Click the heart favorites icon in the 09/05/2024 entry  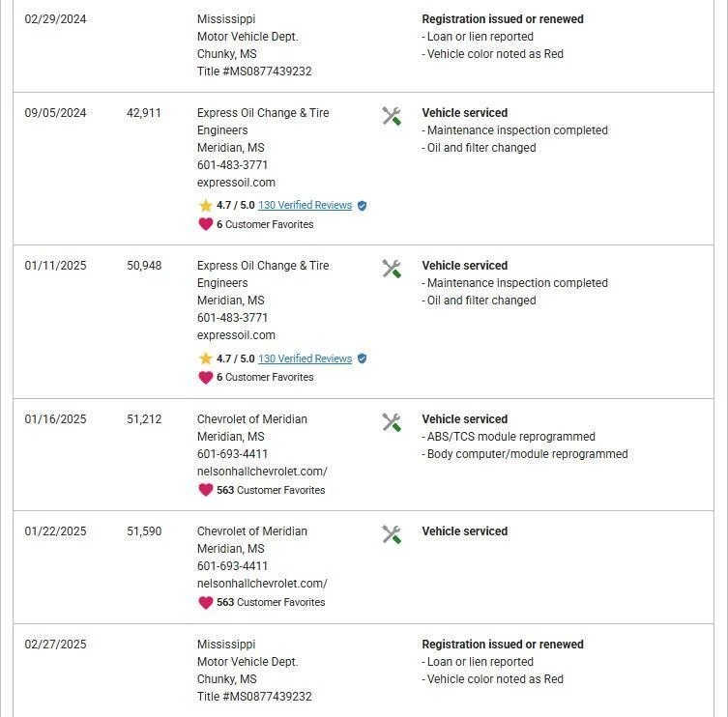[x=205, y=224]
